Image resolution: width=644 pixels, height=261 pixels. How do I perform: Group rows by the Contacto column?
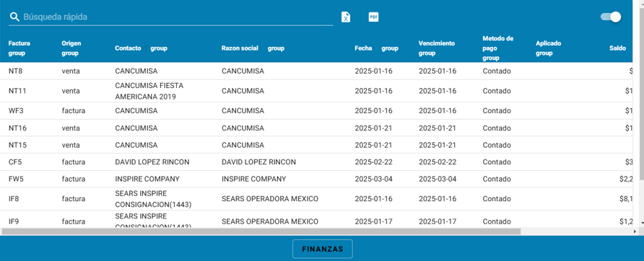point(159,48)
